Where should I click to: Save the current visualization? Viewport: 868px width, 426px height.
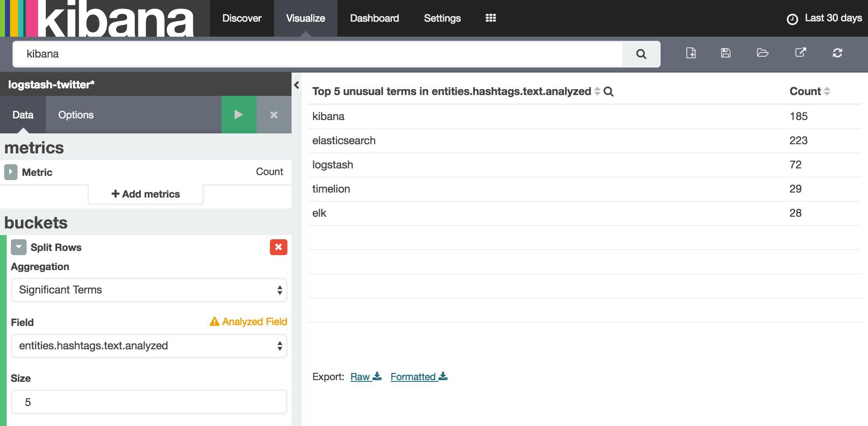[x=726, y=53]
